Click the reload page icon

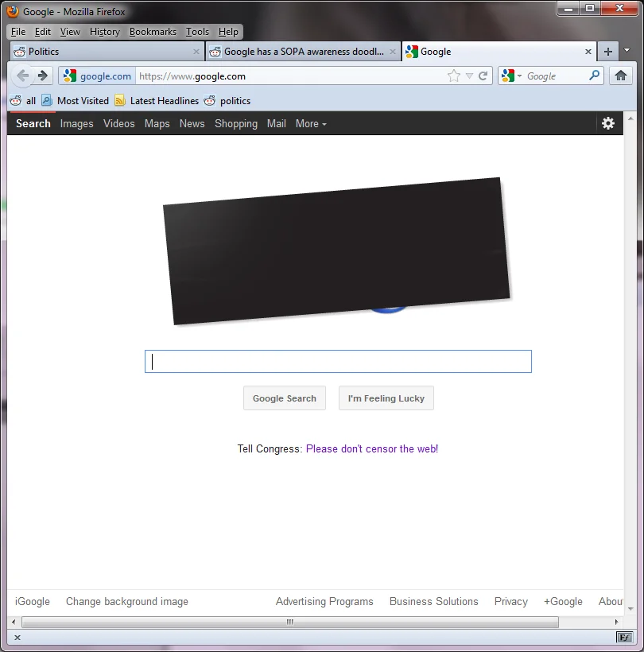(483, 76)
